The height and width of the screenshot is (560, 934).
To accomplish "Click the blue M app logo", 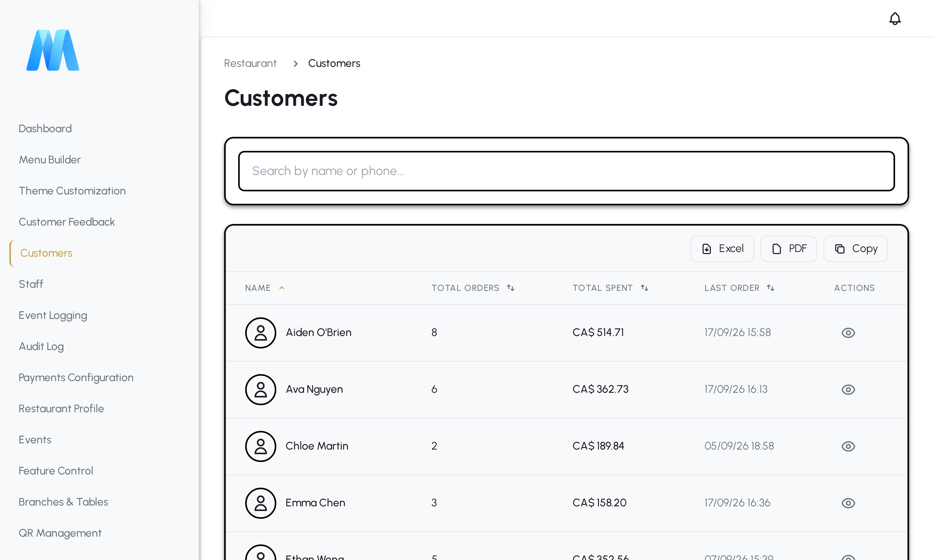I will pyautogui.click(x=53, y=50).
